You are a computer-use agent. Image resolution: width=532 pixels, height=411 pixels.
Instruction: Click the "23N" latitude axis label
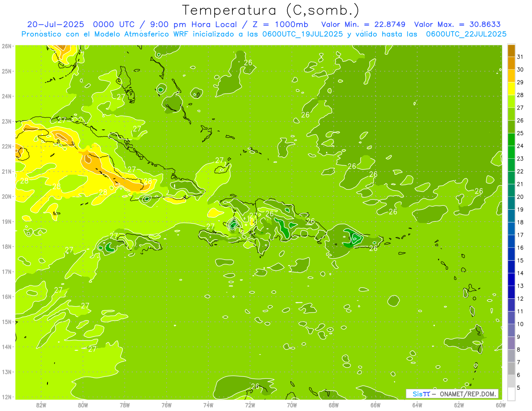click(6, 121)
